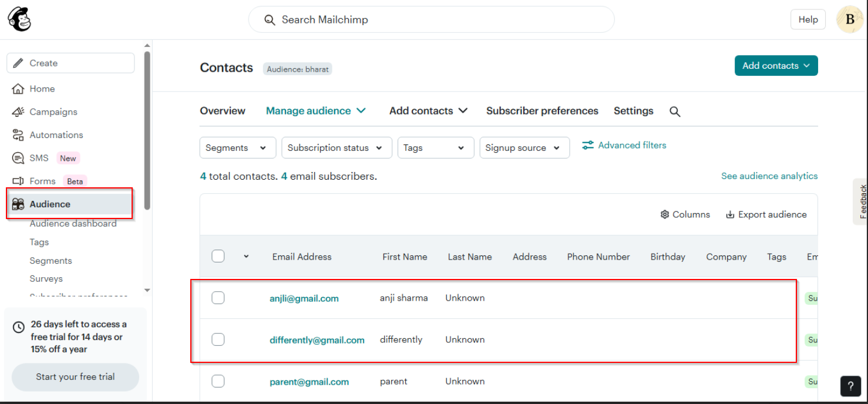The image size is (868, 404).
Task: Open the Settings tab
Action: 633,111
